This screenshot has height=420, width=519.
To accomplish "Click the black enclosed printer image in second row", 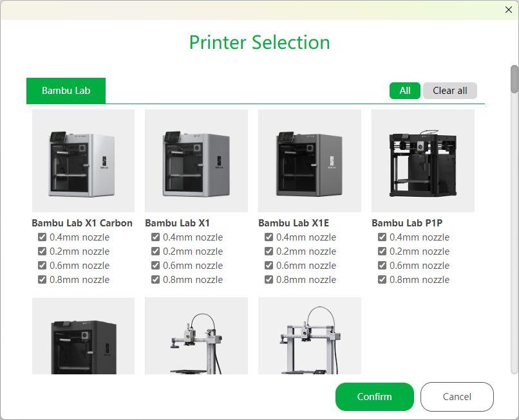I will tap(83, 336).
